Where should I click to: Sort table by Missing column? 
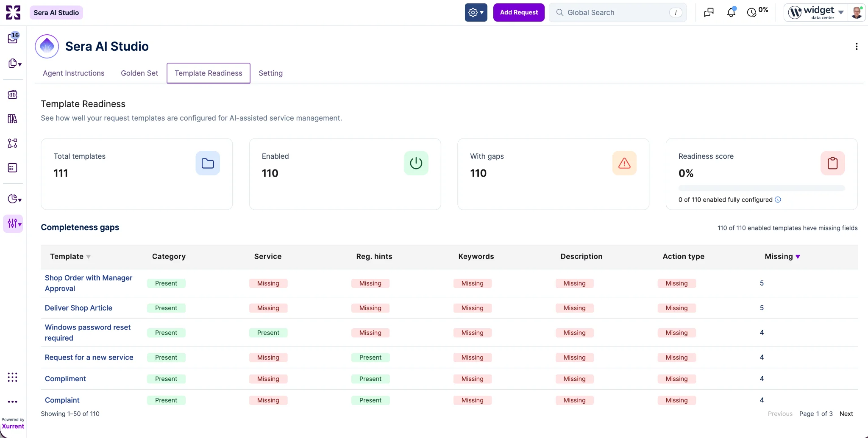coord(782,257)
